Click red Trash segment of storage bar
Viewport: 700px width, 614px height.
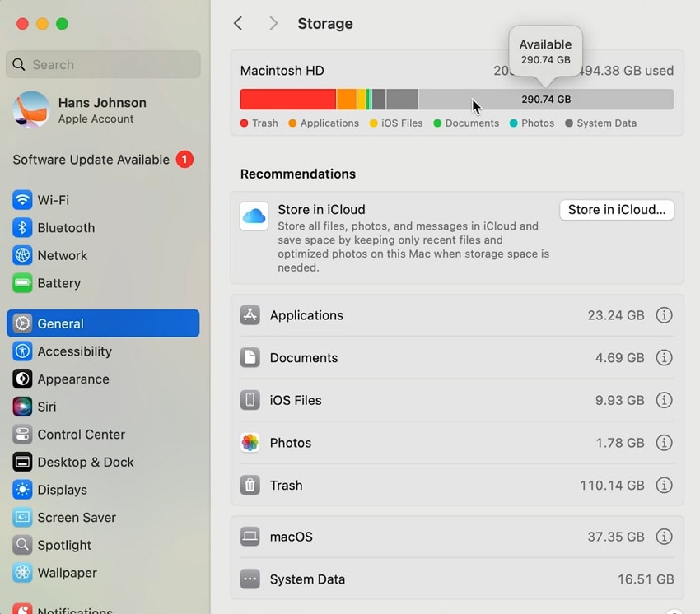click(x=288, y=99)
